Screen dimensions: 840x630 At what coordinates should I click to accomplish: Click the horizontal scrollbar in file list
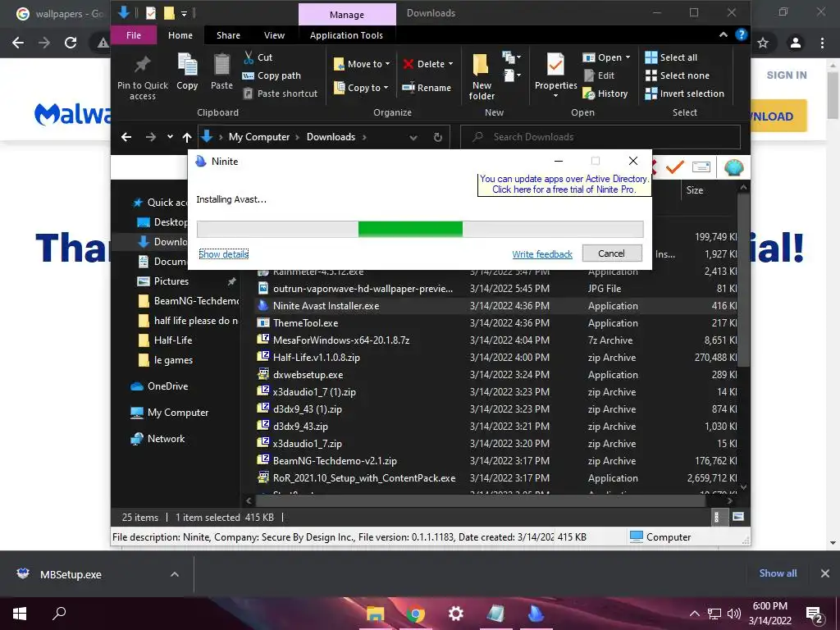click(x=481, y=501)
